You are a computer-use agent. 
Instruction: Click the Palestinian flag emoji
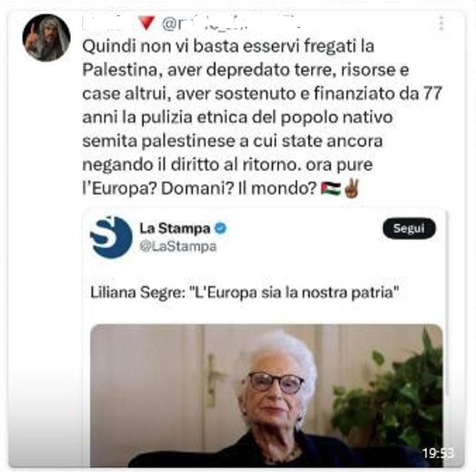[x=330, y=189]
